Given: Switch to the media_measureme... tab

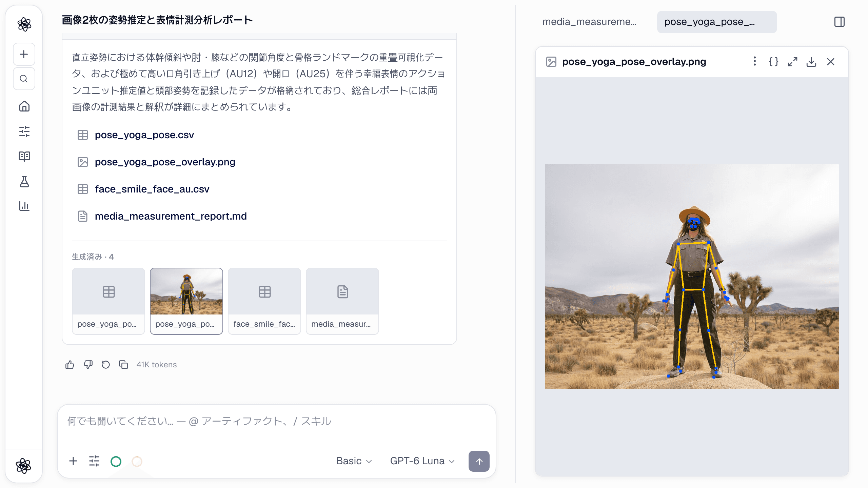Looking at the screenshot, I should 589,22.
